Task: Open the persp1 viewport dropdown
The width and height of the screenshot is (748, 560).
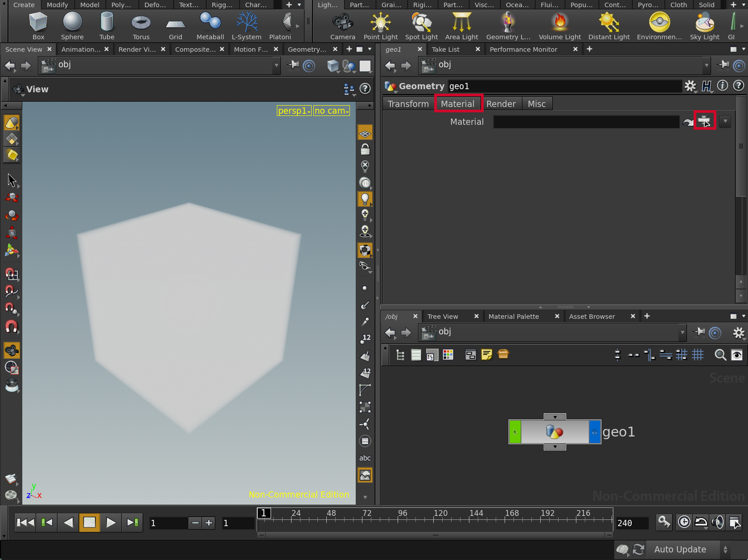Action: tap(294, 111)
